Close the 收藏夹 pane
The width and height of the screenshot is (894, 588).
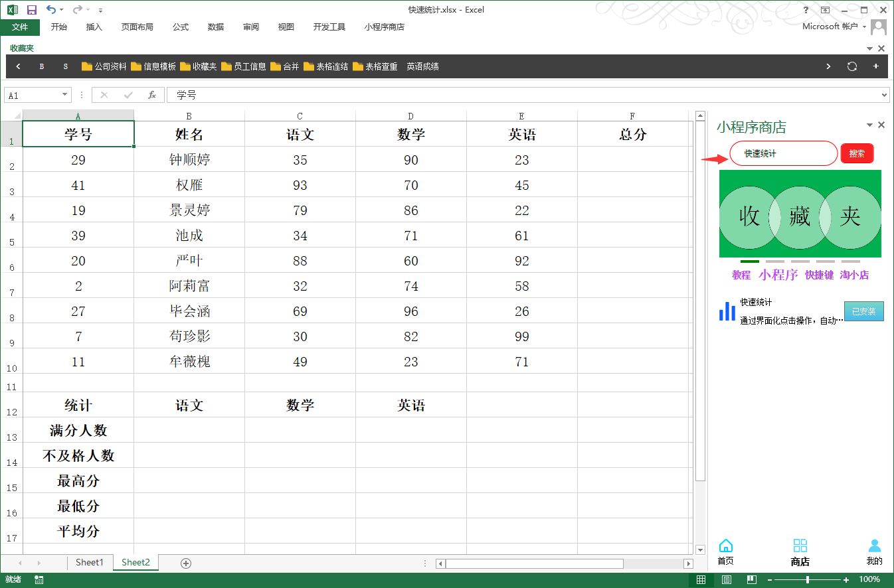[x=881, y=48]
